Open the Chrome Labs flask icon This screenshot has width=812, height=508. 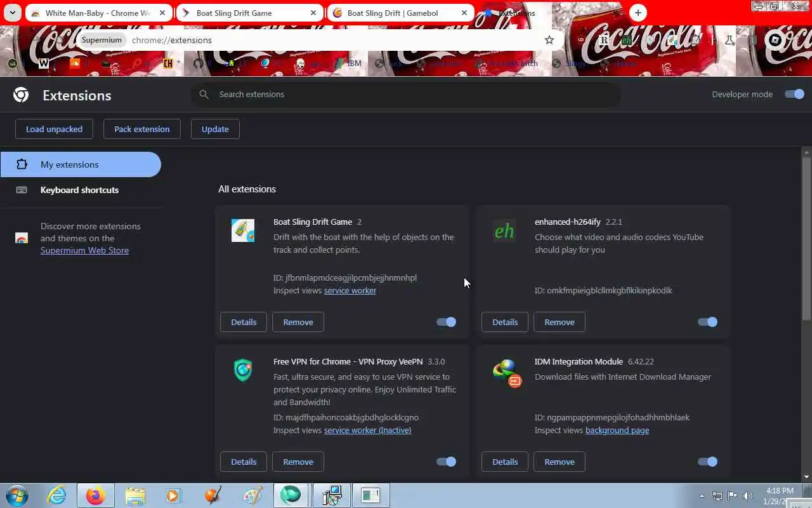(x=729, y=40)
